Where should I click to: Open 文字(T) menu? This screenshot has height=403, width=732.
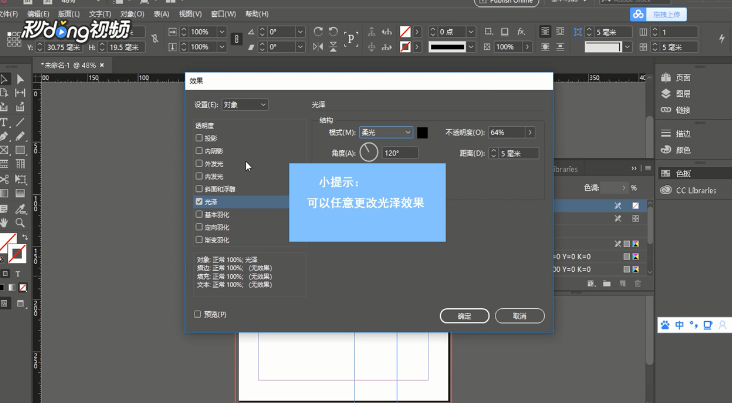coord(100,14)
